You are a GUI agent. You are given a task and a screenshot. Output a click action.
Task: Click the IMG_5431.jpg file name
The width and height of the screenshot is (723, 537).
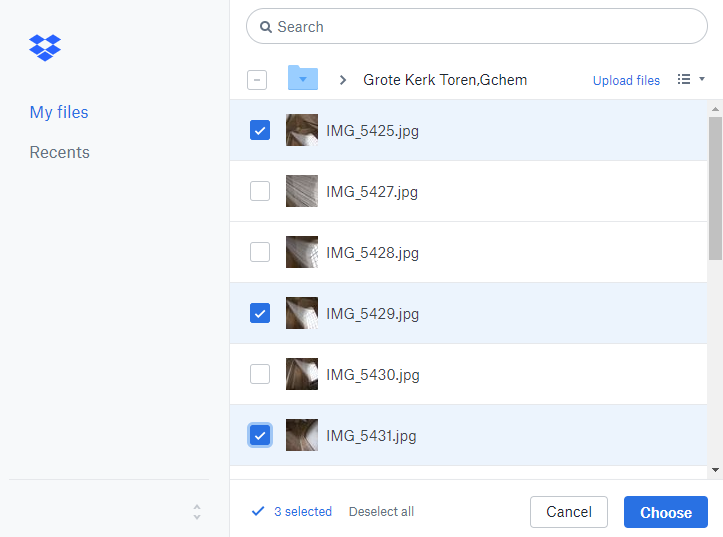[371, 436]
